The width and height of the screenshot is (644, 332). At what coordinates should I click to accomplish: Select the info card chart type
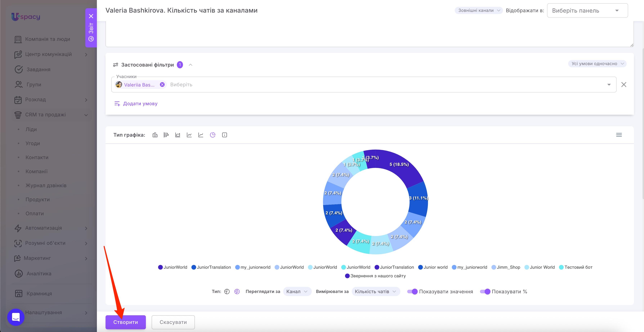point(225,135)
